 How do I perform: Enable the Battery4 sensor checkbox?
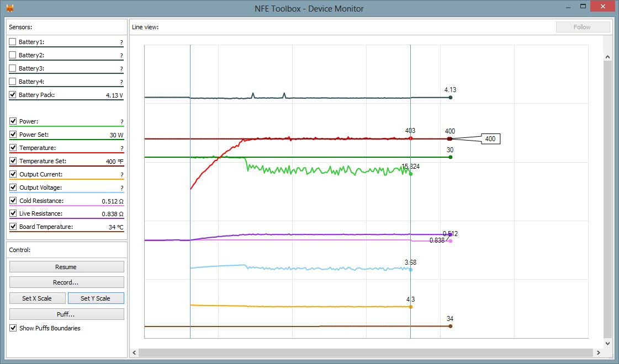[13, 82]
